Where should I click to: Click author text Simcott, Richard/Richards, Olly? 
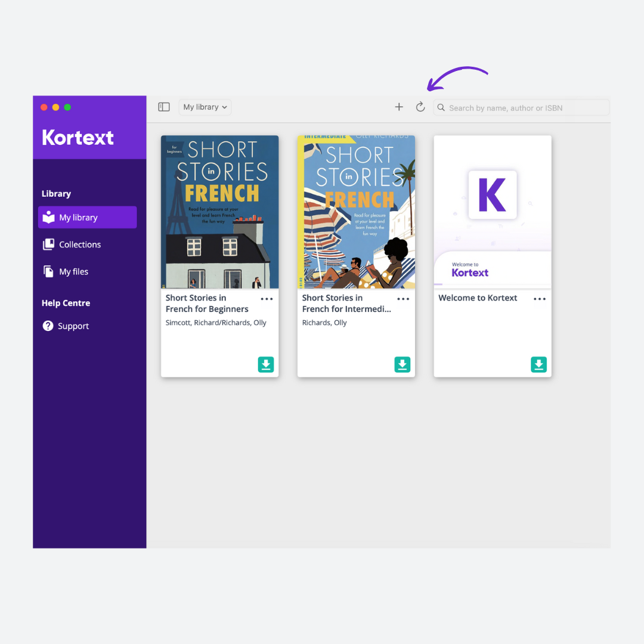pyautogui.click(x=216, y=323)
